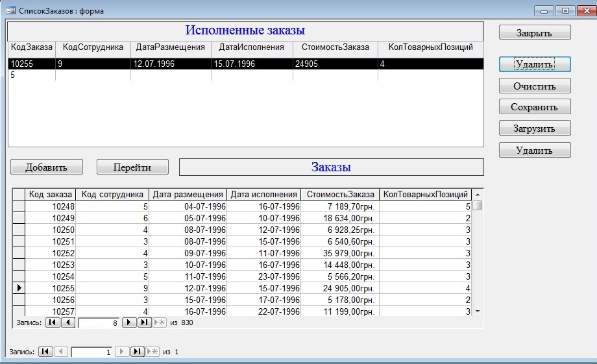Viewport: 597px width, 364px height.
Task: Click 24905 in highlighted list row
Action: click(306, 64)
